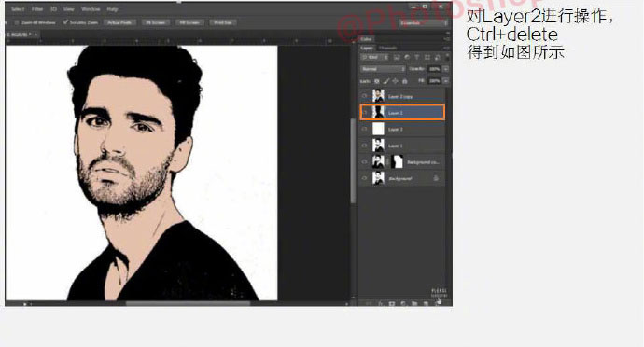This screenshot has width=644, height=347.
Task: Switch to the Channels tab
Action: [x=387, y=49]
